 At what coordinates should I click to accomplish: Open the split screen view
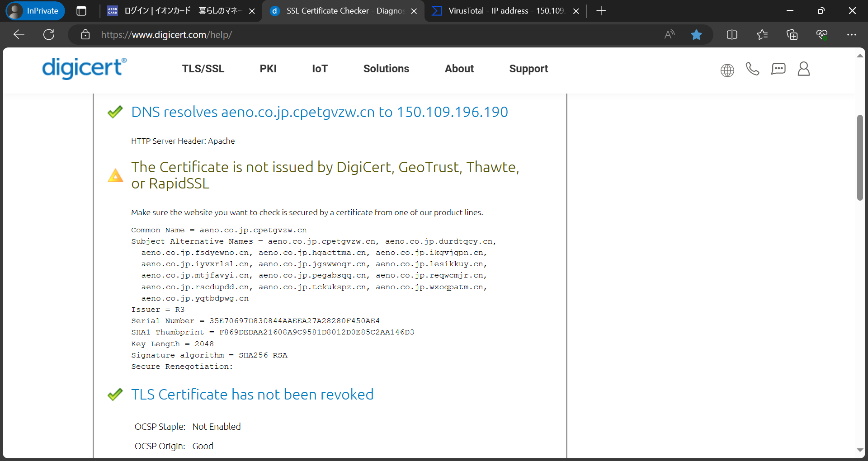[732, 35]
